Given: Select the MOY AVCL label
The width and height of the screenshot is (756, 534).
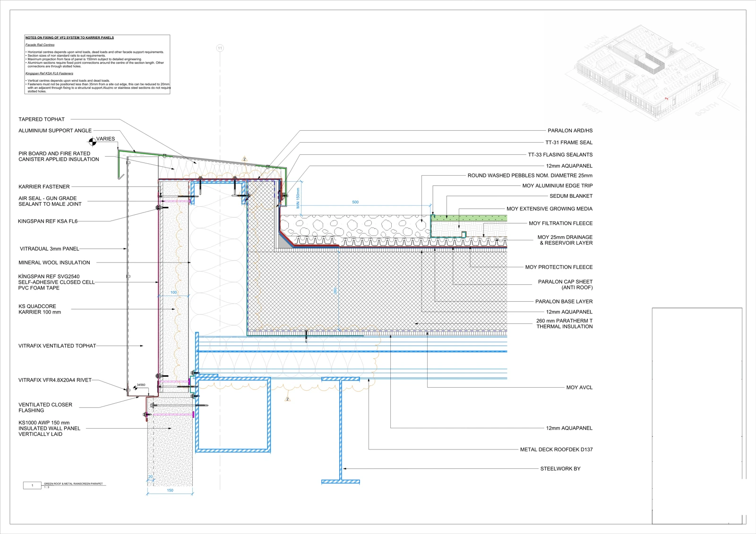Looking at the screenshot, I should click(x=579, y=388).
